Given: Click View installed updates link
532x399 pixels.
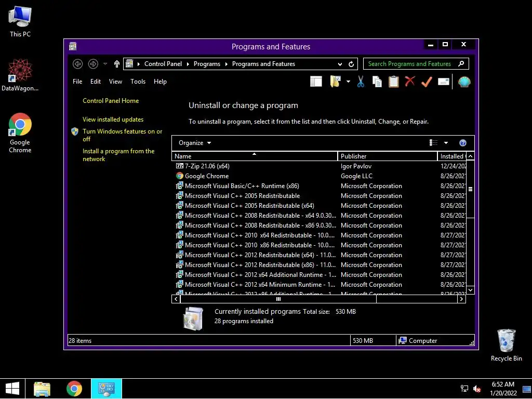Looking at the screenshot, I should [x=113, y=119].
